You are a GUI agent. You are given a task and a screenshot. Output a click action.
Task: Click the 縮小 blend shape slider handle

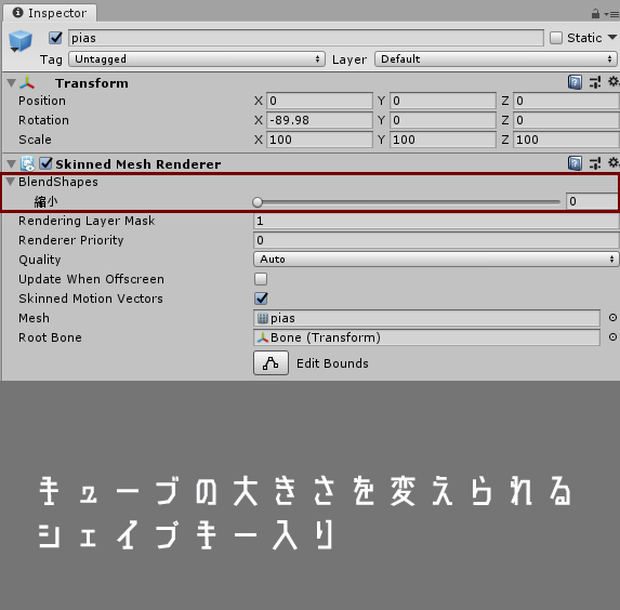pos(257,202)
